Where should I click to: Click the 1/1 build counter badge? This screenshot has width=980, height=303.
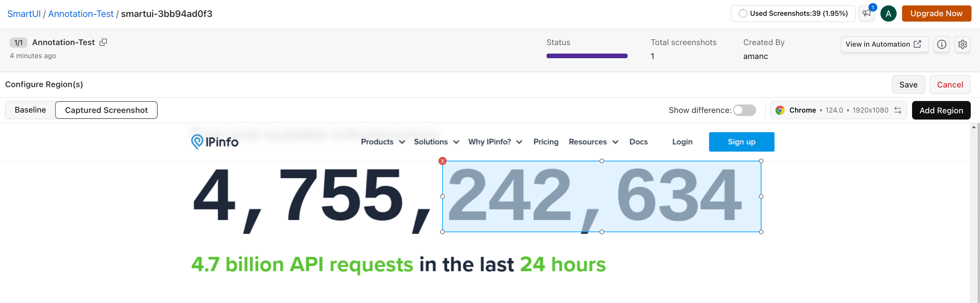tap(19, 42)
